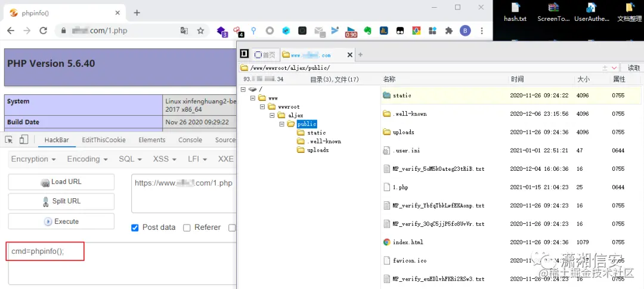The width and height of the screenshot is (644, 289).
Task: Open hash.txt on the desktop
Action: click(x=515, y=13)
